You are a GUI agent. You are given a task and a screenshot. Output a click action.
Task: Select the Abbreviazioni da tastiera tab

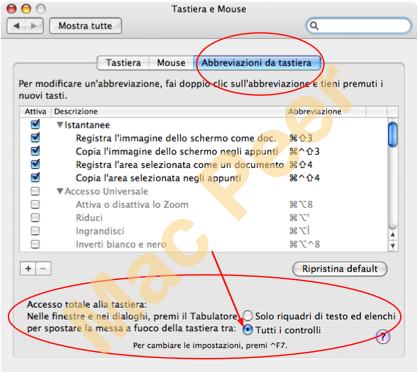[257, 63]
